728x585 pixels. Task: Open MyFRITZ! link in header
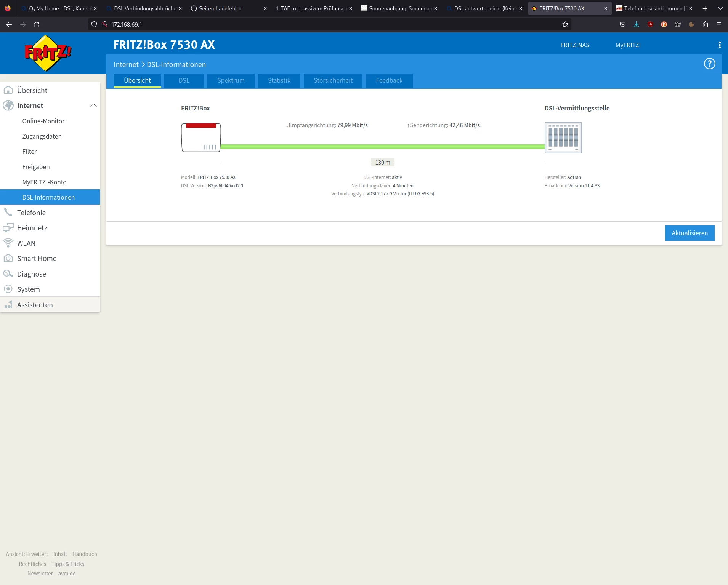(628, 45)
